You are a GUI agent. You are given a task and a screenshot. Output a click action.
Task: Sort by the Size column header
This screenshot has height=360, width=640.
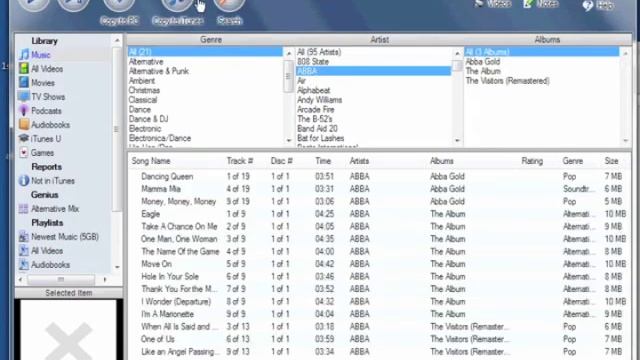611,161
